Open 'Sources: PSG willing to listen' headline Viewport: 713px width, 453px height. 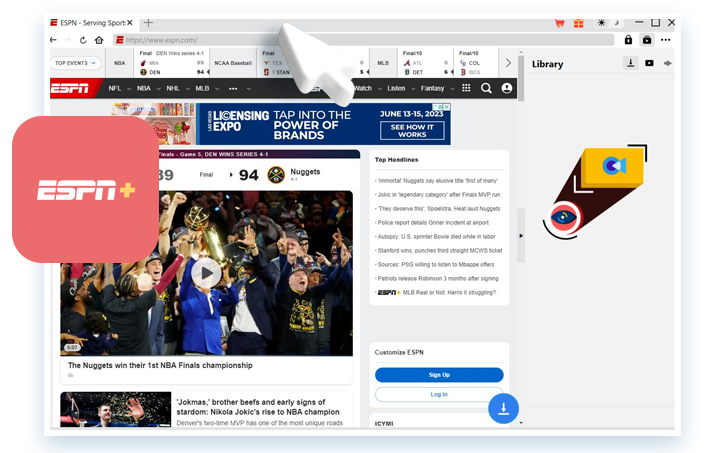pyautogui.click(x=436, y=264)
